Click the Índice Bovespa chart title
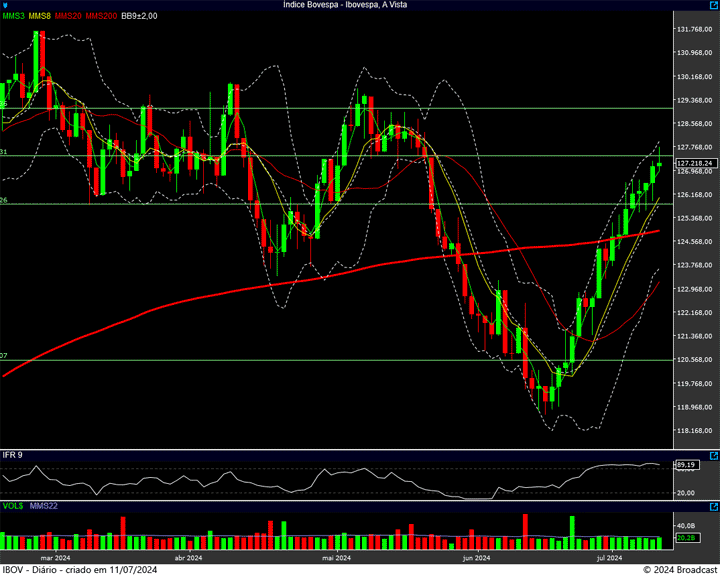This screenshot has width=720, height=575. pos(345,5)
